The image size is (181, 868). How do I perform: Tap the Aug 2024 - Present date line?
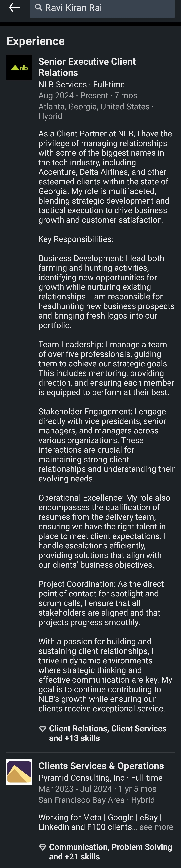click(88, 95)
